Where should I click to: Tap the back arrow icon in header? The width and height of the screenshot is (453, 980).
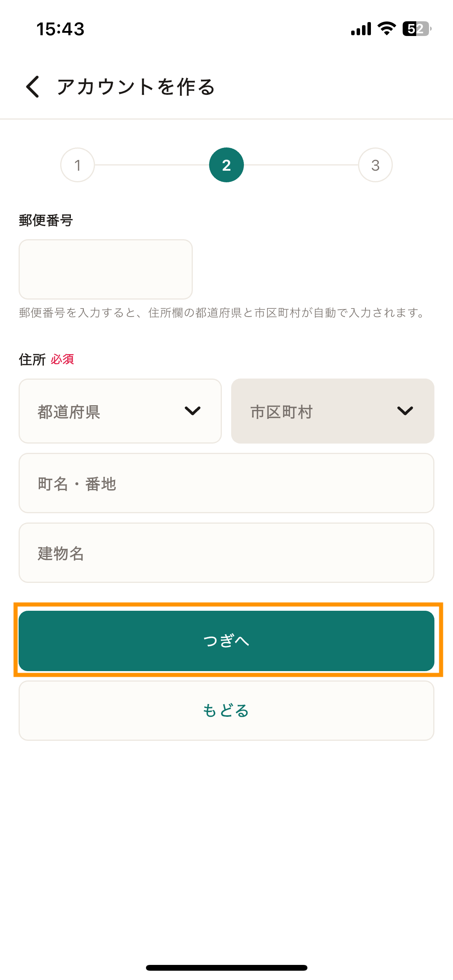33,86
